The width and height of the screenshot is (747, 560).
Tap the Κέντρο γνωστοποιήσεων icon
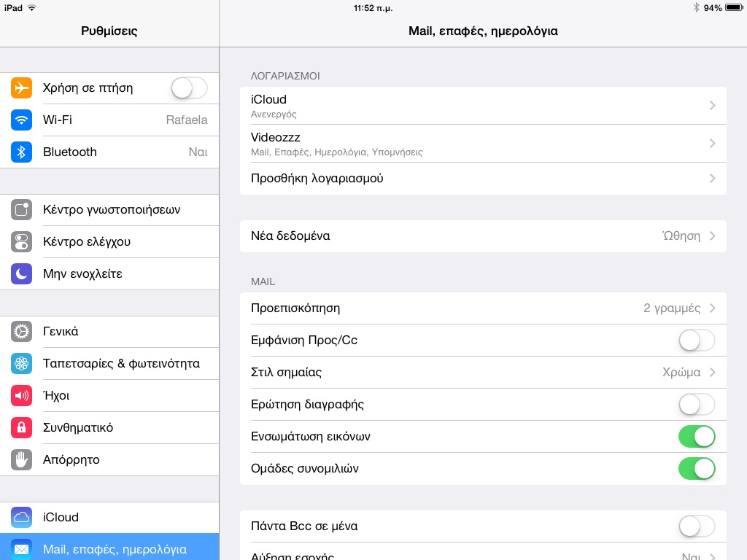pyautogui.click(x=21, y=209)
